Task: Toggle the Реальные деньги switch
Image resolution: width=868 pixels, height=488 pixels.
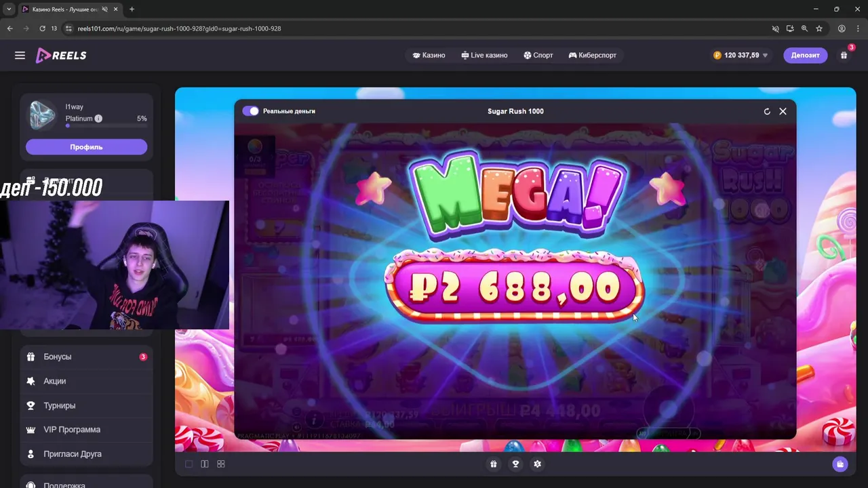Action: pyautogui.click(x=251, y=111)
